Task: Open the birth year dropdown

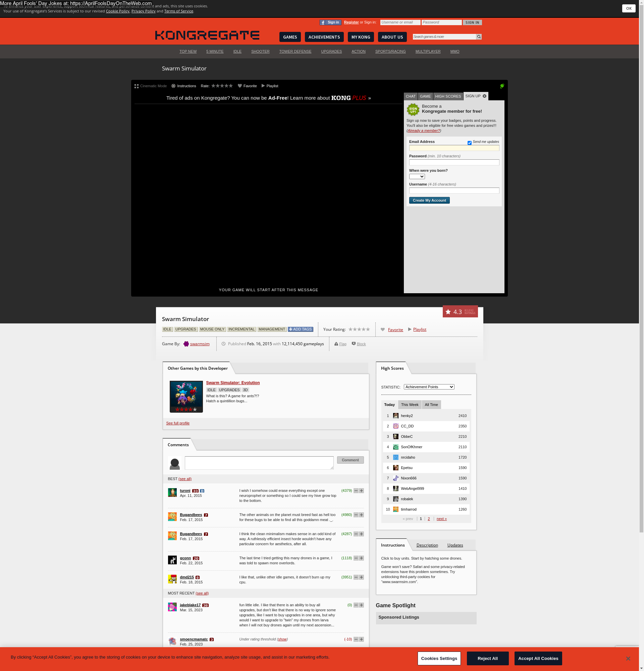Action: (x=417, y=177)
